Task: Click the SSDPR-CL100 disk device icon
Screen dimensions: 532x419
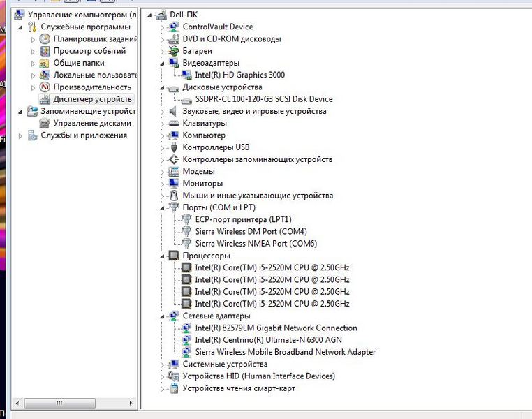Action: coord(187,99)
